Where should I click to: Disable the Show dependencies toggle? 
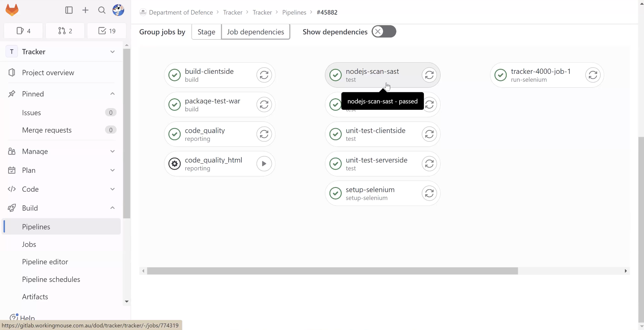click(x=384, y=31)
